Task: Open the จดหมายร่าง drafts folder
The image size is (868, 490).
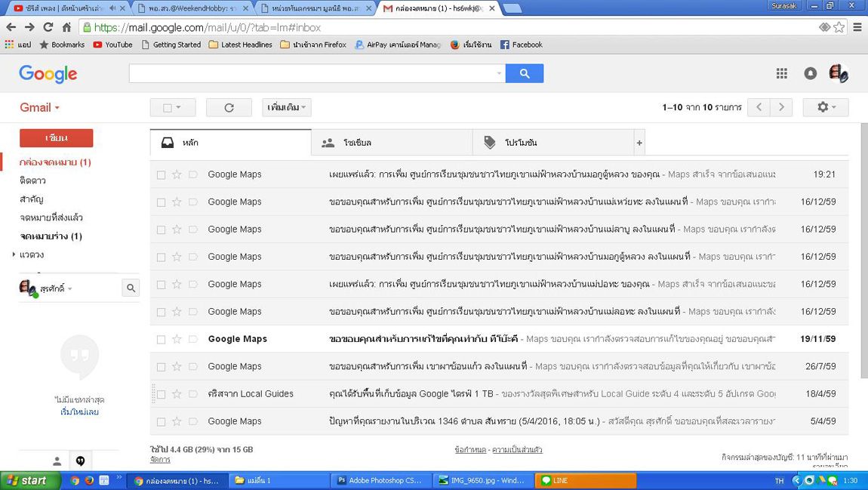Action: coord(51,236)
